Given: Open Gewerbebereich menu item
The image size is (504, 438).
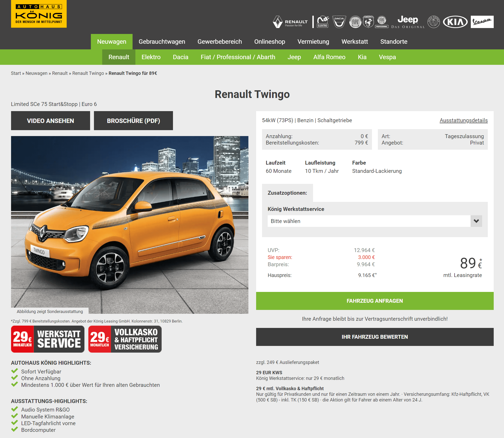Looking at the screenshot, I should 220,42.
